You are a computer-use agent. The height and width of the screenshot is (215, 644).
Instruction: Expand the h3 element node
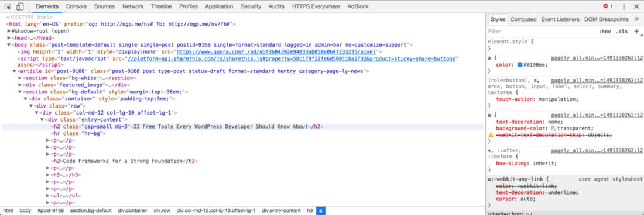point(47,175)
